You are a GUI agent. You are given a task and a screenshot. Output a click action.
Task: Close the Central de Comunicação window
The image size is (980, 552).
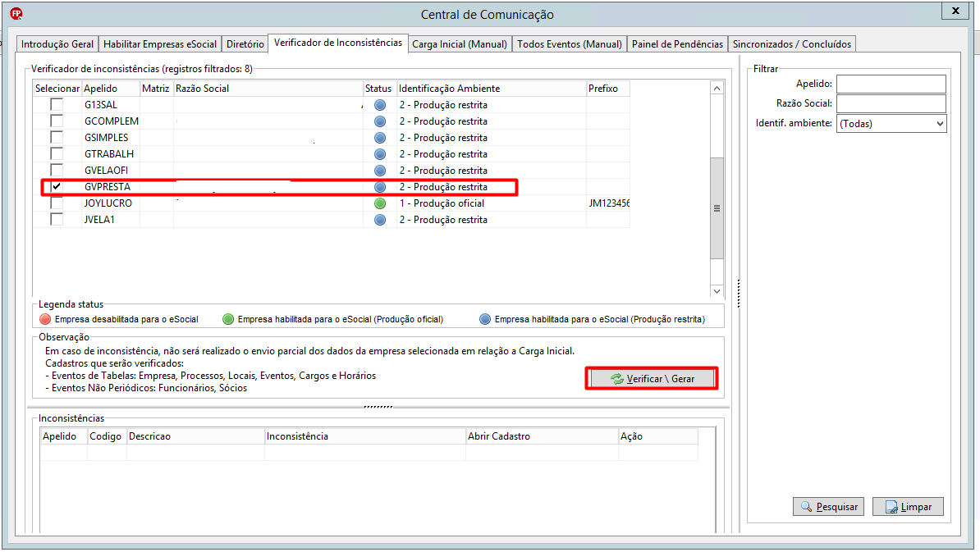coord(955,11)
